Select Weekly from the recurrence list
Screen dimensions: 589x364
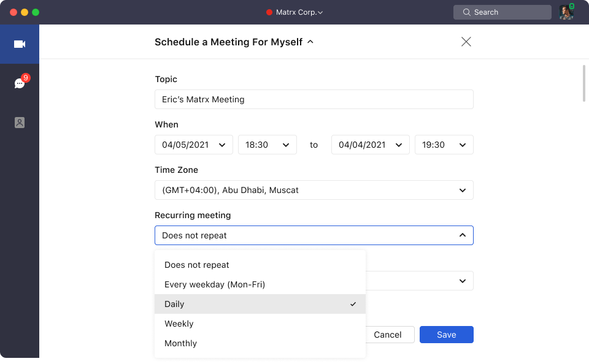point(179,324)
